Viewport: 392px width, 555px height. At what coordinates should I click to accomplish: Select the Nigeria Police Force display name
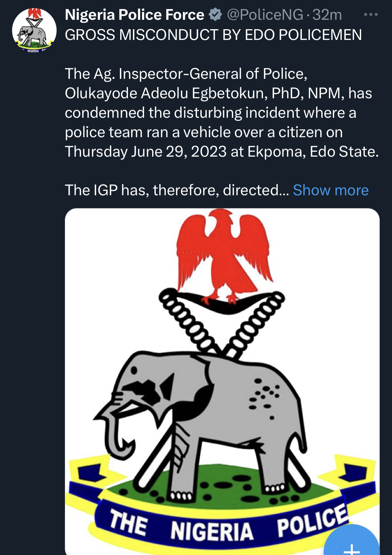click(134, 15)
